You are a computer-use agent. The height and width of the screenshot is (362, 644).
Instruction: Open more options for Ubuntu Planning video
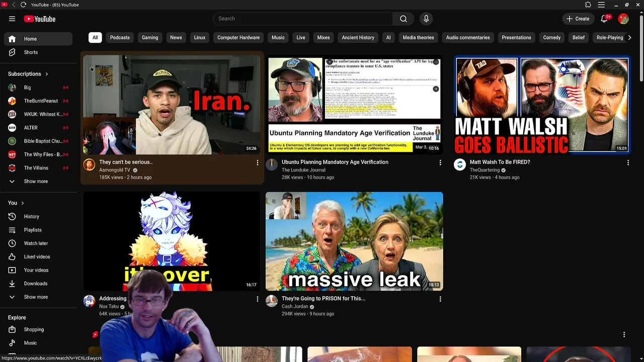(x=440, y=162)
